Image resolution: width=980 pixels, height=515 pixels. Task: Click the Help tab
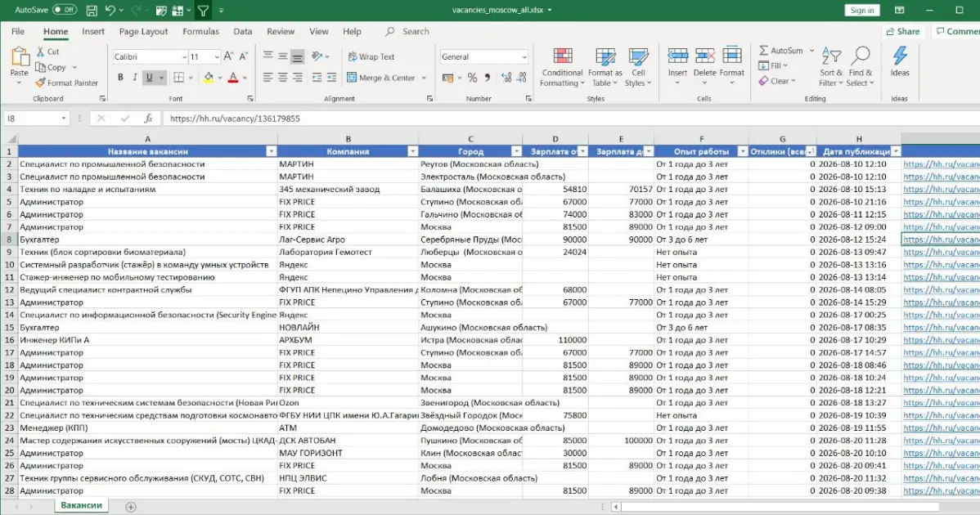coord(352,31)
